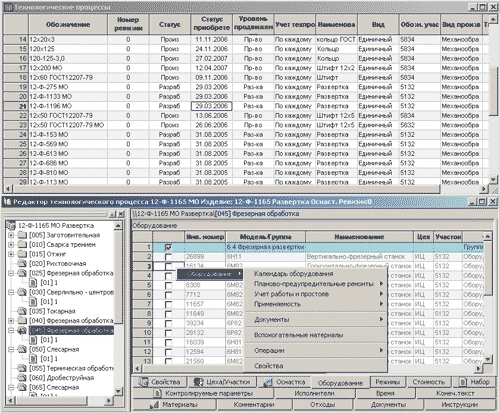Click the icon on the Свойства tab

(x=144, y=382)
